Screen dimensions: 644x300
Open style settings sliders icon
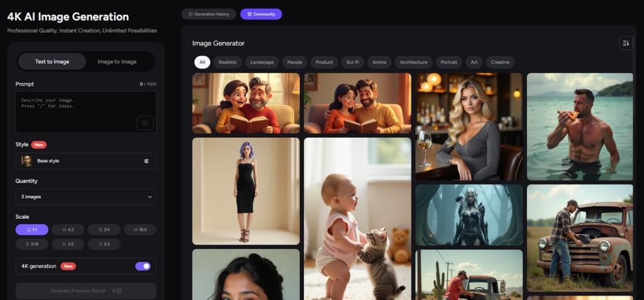[x=146, y=161]
